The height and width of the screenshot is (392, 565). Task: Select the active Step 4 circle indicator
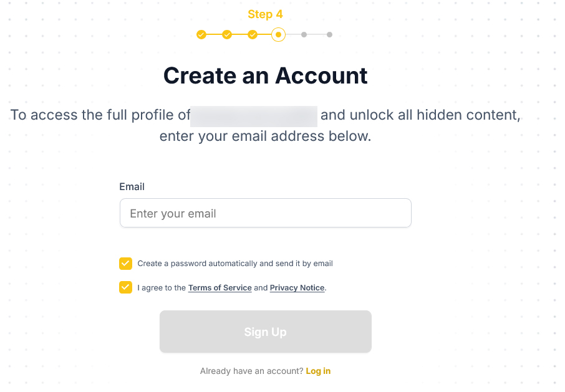[x=278, y=35]
